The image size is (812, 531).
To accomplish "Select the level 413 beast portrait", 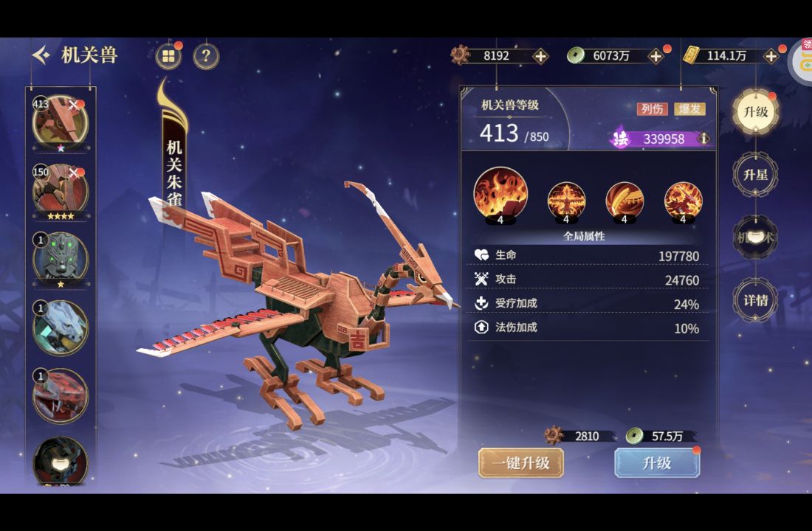I will [61, 122].
